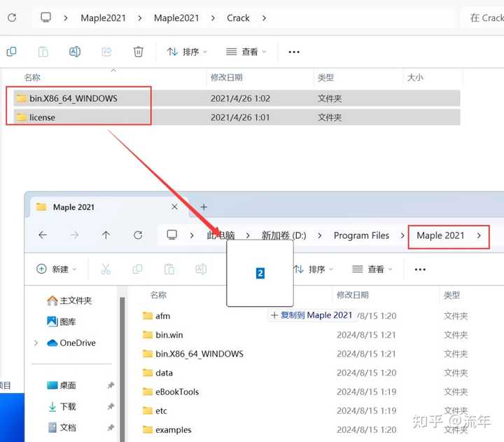
Task: Click second Maple2021 breadcrumb in Crack window
Action: 176,18
